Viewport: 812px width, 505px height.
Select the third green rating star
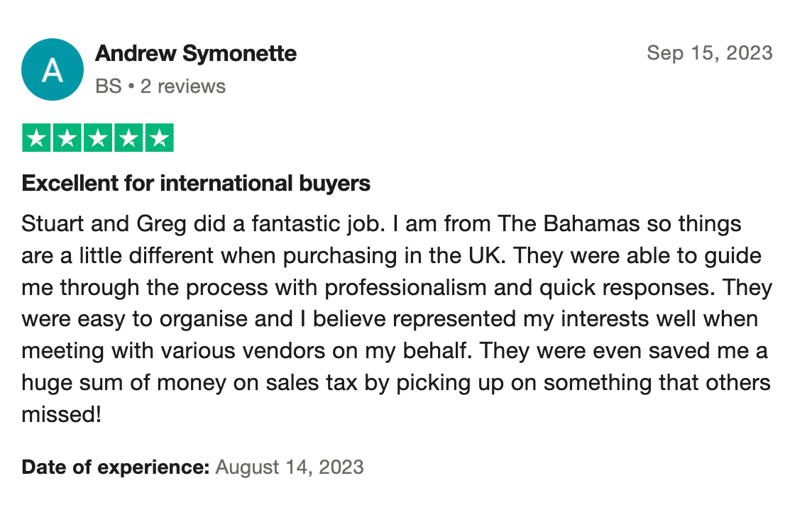[98, 138]
